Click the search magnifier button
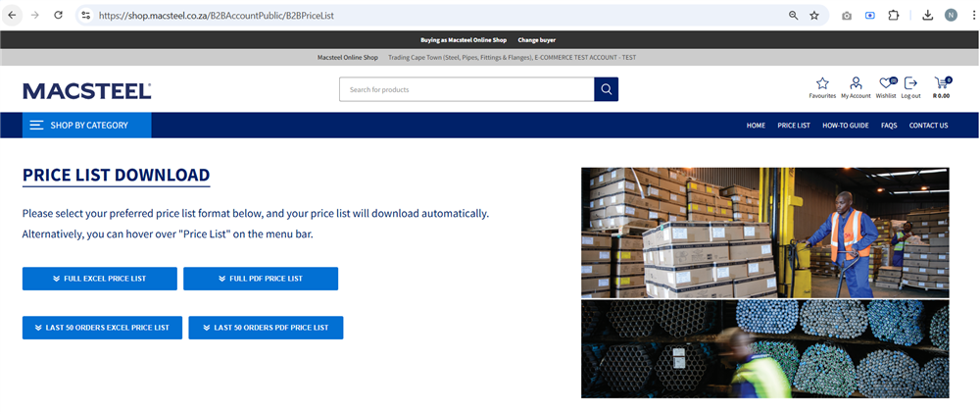The image size is (980, 414). click(607, 89)
